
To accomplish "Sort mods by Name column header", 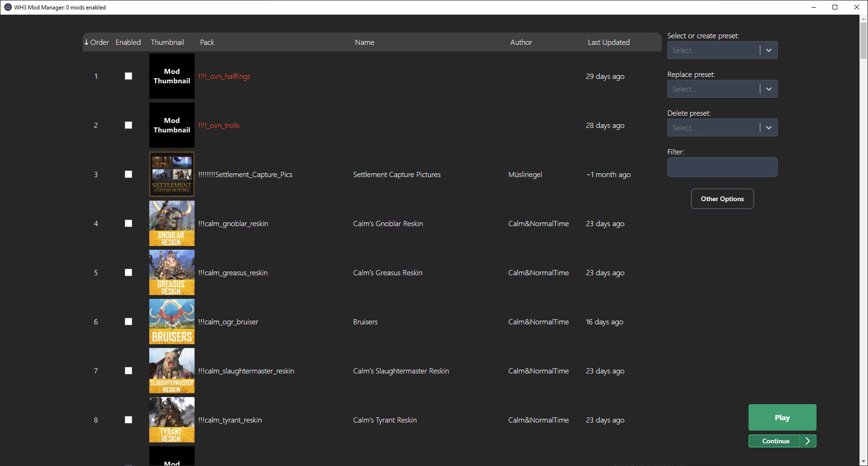I will click(x=365, y=42).
